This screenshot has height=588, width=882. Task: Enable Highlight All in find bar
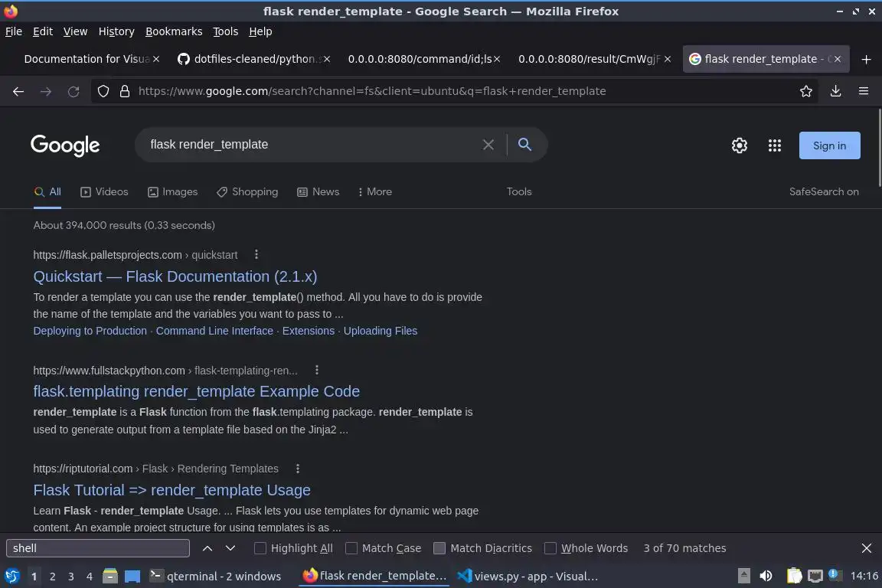293,548
